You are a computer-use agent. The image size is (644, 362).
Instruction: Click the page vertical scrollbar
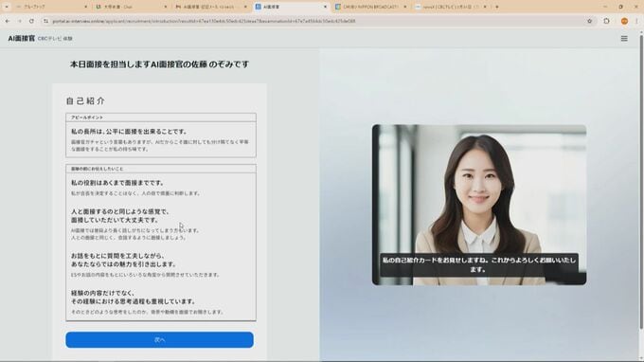641,181
